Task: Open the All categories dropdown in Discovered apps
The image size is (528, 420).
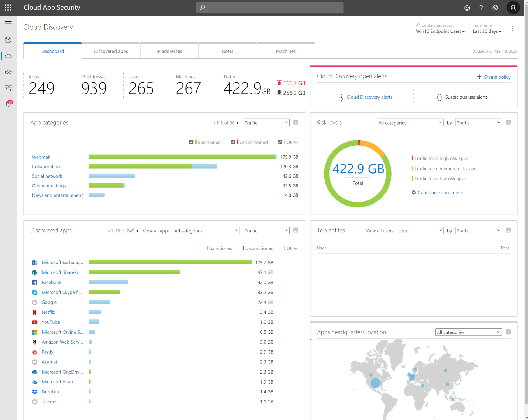Action: coord(206,230)
